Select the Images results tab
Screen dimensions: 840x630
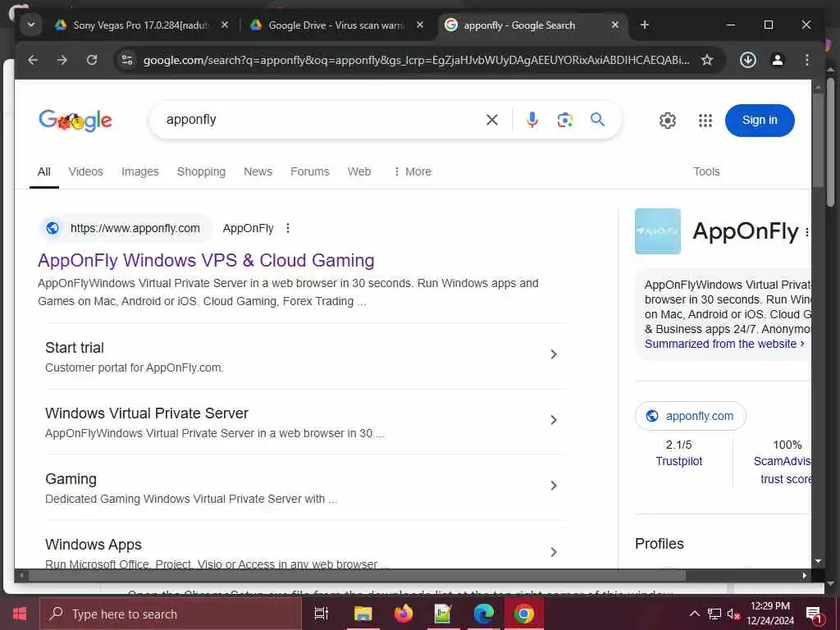tap(139, 171)
